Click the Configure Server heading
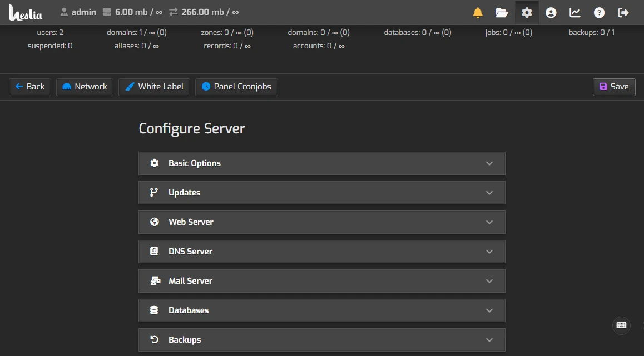Image resolution: width=644 pixels, height=356 pixels. pyautogui.click(x=192, y=129)
